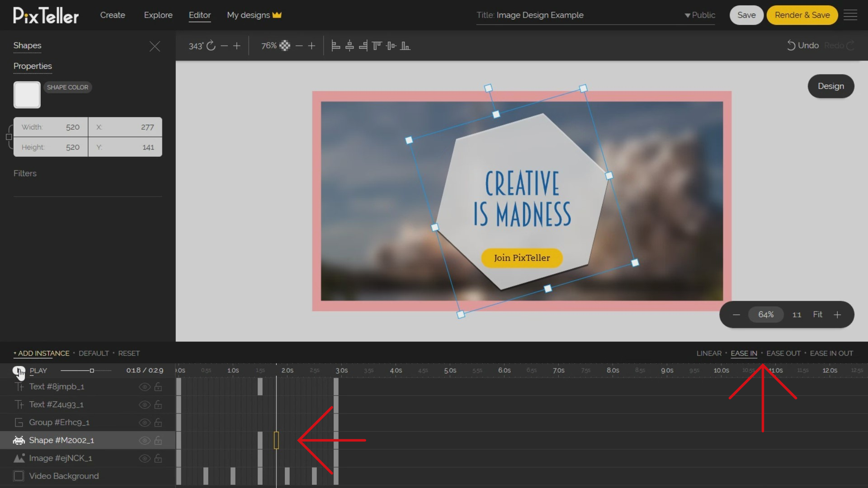Select Linear easing
The width and height of the screenshot is (868, 488).
[x=709, y=353]
